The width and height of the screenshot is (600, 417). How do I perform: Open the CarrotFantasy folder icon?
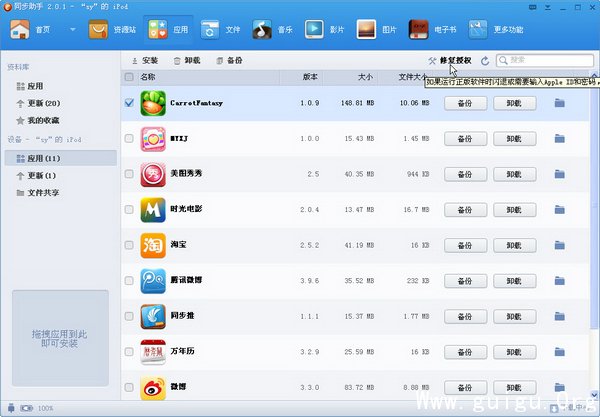pyautogui.click(x=559, y=103)
